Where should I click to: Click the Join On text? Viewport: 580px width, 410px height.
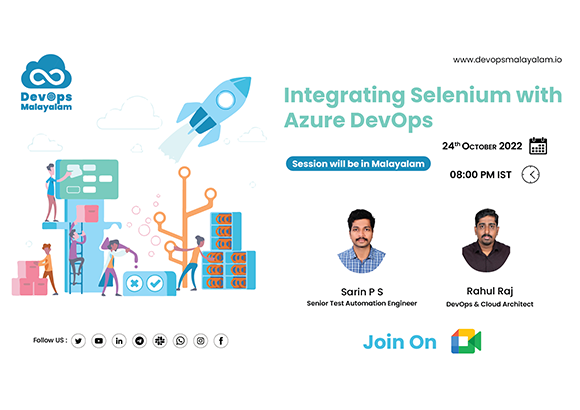pos(399,342)
